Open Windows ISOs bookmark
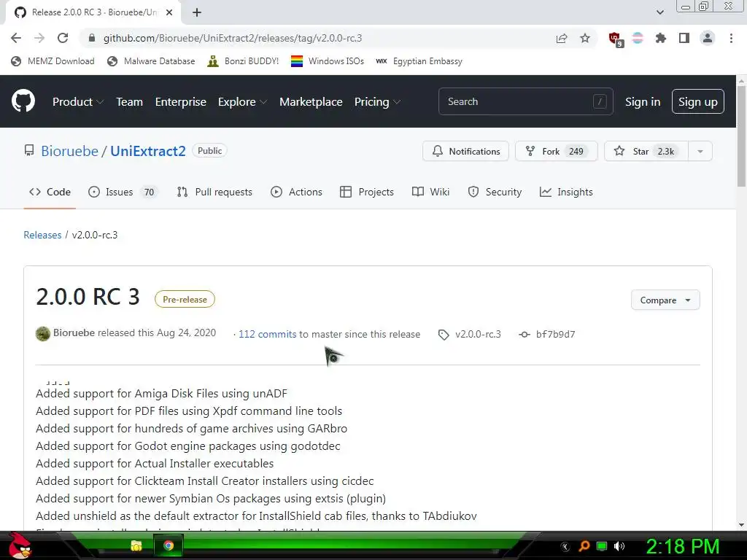This screenshot has height=560, width=747. tap(328, 61)
